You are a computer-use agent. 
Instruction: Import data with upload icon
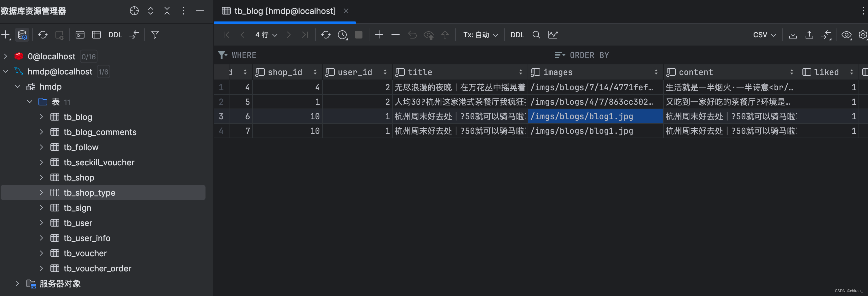(x=809, y=35)
